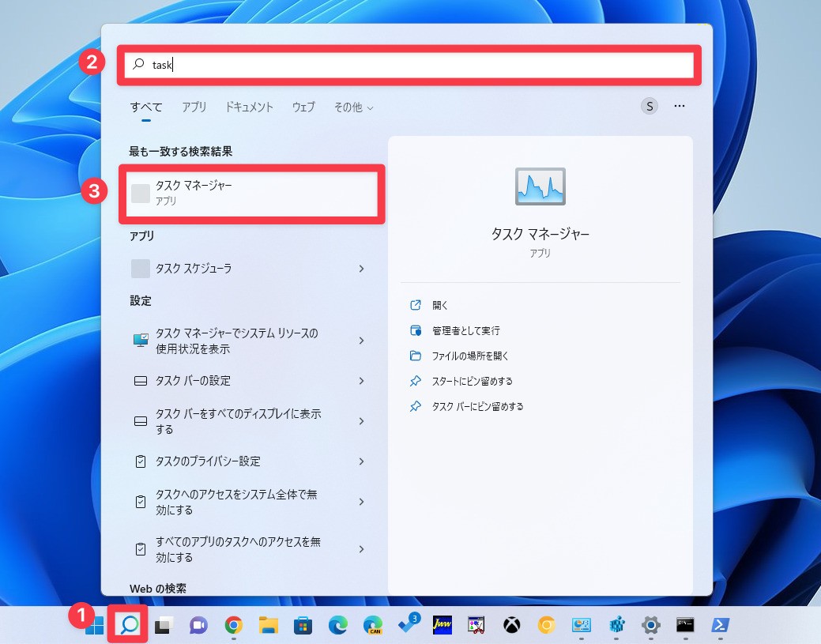Launch the Jww CAD taskbar icon

click(x=443, y=624)
